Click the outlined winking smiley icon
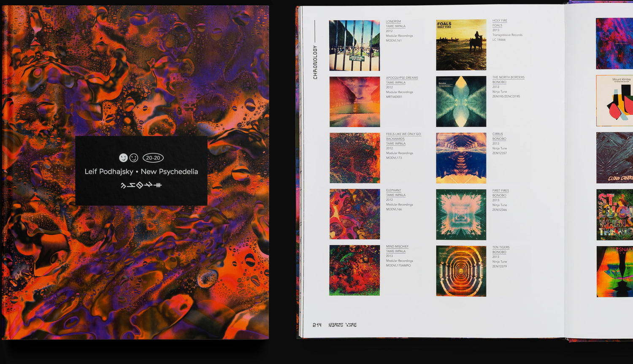Image resolution: width=633 pixels, height=364 pixels. [134, 158]
